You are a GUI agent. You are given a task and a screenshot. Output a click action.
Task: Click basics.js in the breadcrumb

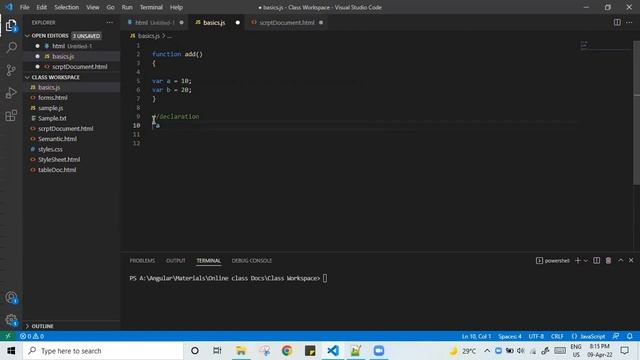coord(149,36)
